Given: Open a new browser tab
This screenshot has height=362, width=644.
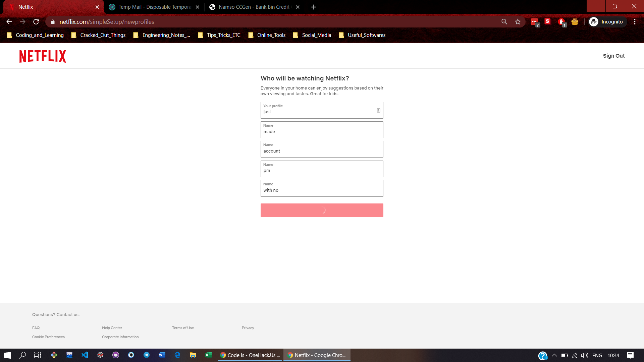Looking at the screenshot, I should [314, 7].
